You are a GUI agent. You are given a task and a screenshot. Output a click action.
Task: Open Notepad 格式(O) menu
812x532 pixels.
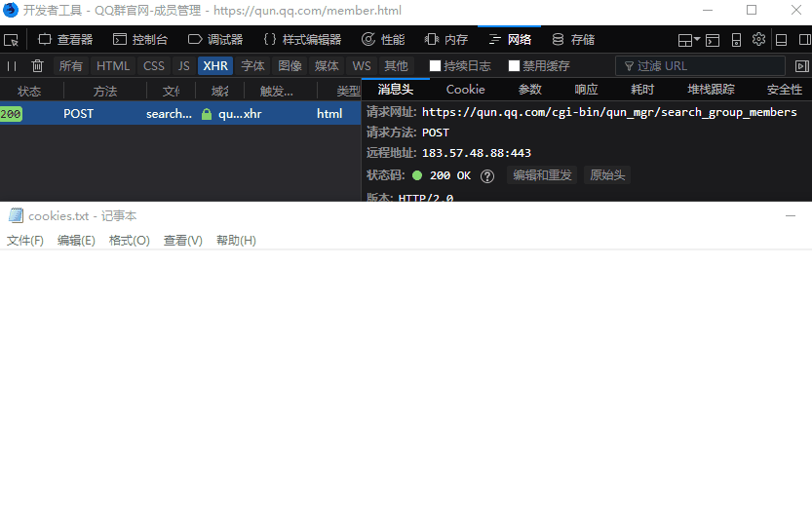tap(130, 241)
